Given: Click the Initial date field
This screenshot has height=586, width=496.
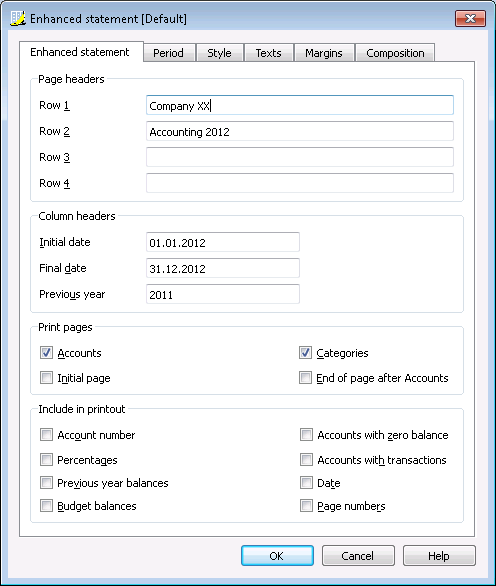Looking at the screenshot, I should (x=223, y=242).
